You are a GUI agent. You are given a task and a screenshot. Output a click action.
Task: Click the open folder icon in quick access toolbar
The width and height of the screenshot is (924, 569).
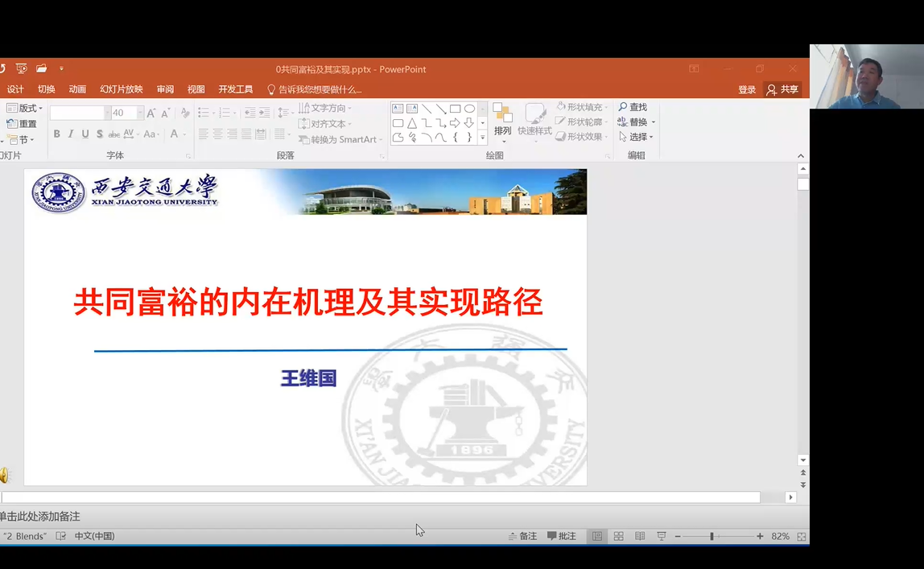(41, 69)
